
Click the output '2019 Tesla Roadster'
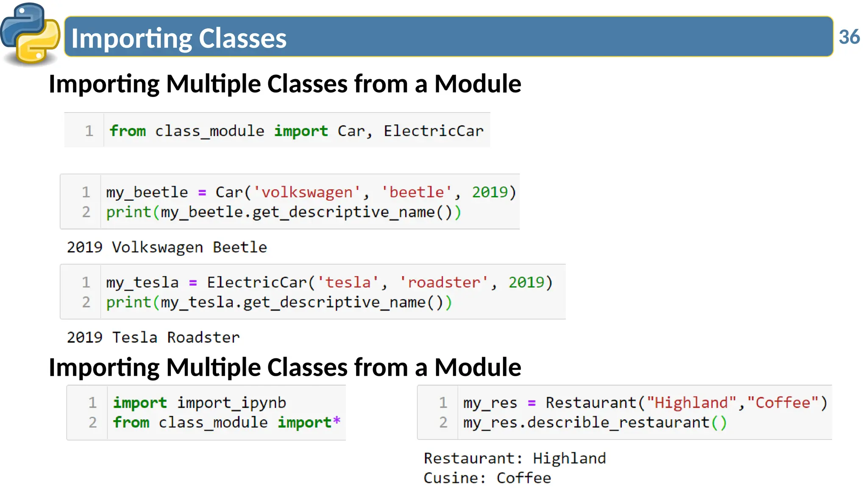153,338
